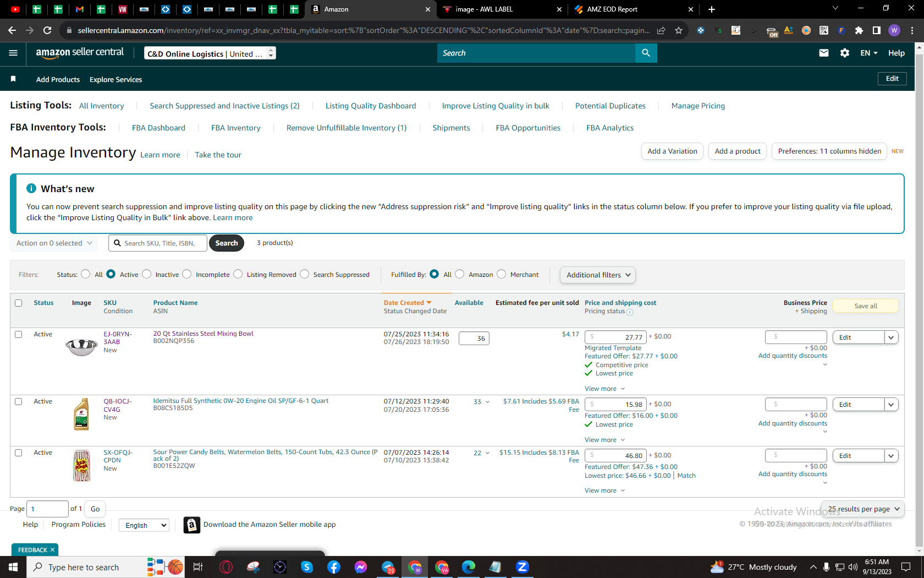Open the 25 results per page dropdown

(x=862, y=509)
